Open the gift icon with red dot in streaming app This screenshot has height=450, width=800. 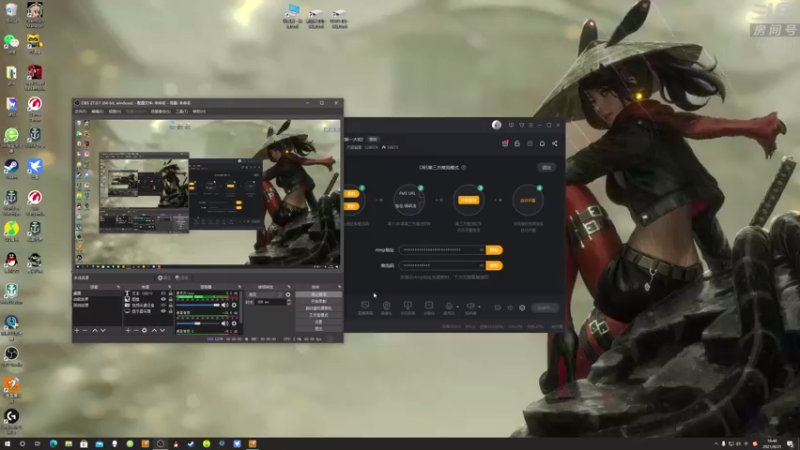click(505, 143)
